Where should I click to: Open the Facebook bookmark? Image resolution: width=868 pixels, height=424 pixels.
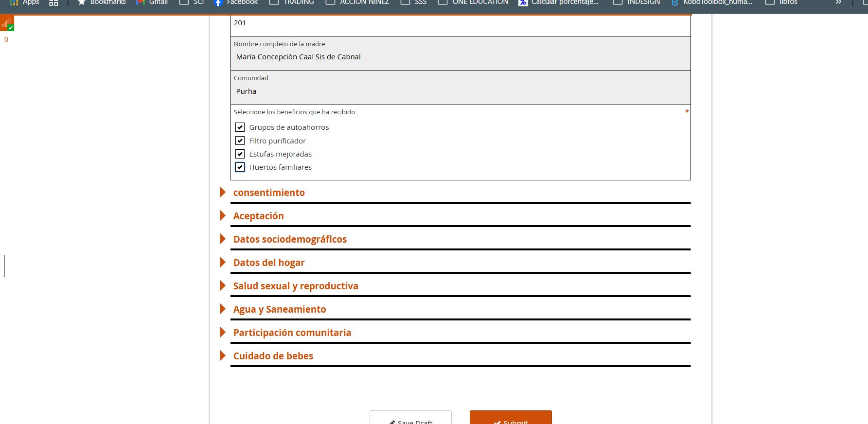236,2
